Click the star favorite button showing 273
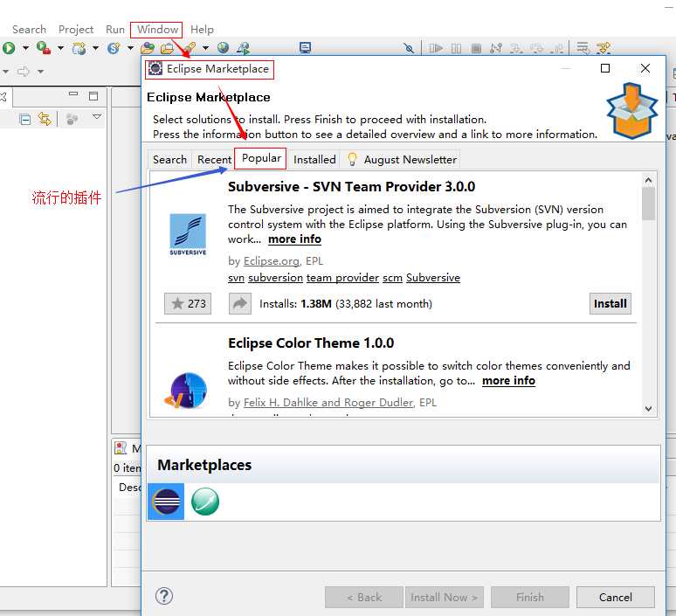This screenshot has height=616, width=676. 188,304
